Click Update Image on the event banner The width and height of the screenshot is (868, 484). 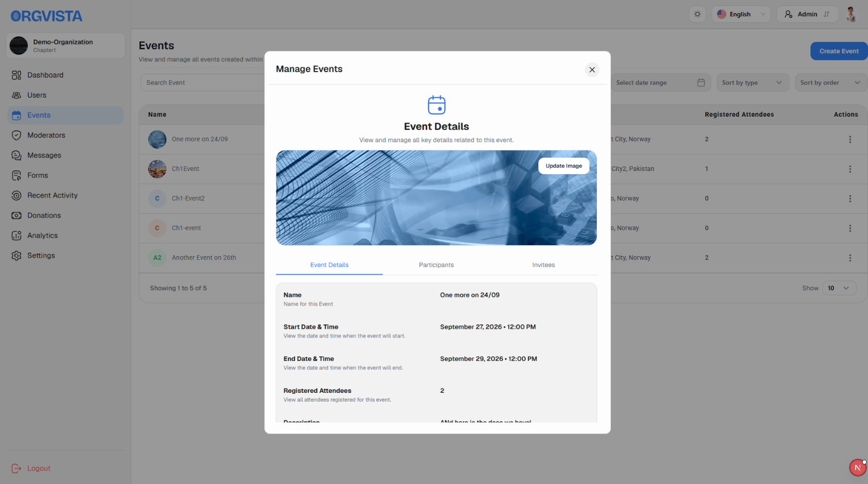point(564,166)
